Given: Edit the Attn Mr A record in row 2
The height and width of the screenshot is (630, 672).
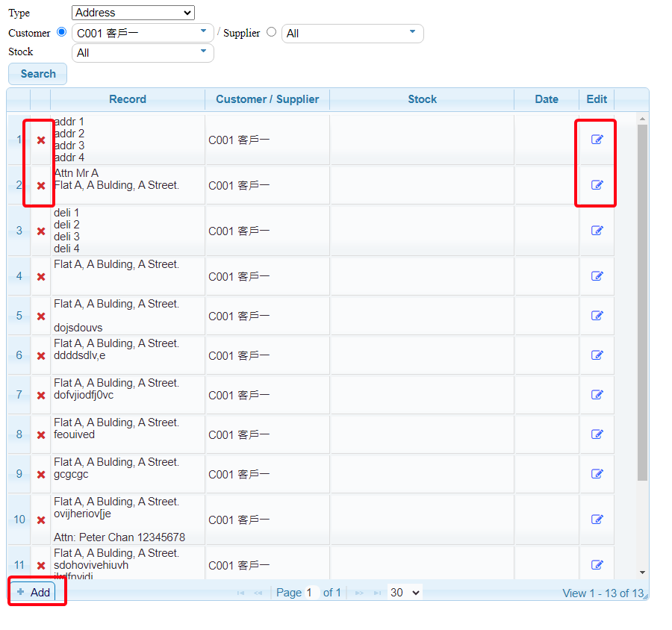Looking at the screenshot, I should [x=597, y=185].
